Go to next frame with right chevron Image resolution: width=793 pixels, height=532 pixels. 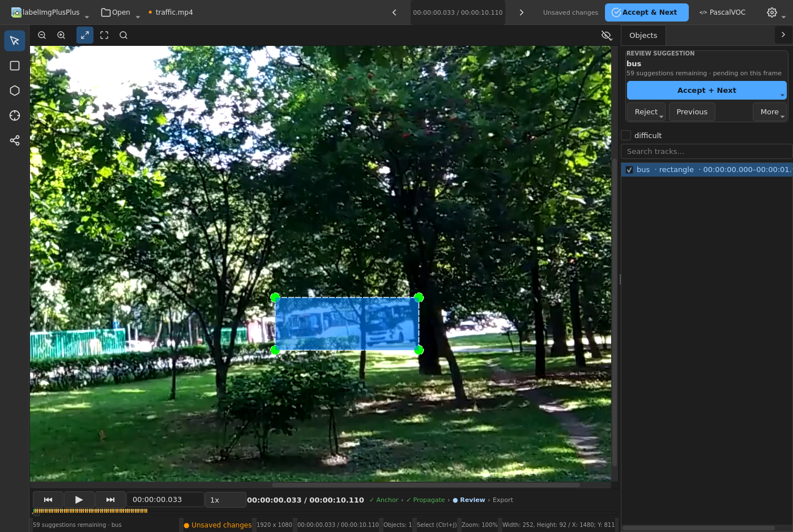[522, 12]
